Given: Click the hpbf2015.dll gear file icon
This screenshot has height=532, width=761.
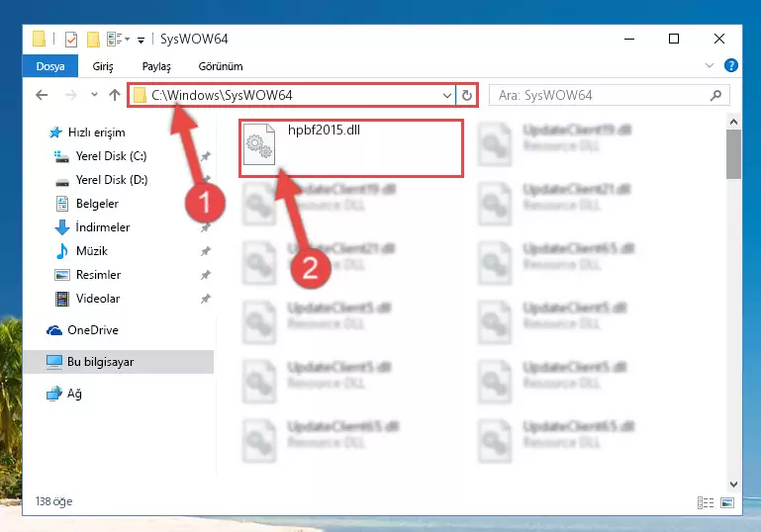Looking at the screenshot, I should pos(259,144).
